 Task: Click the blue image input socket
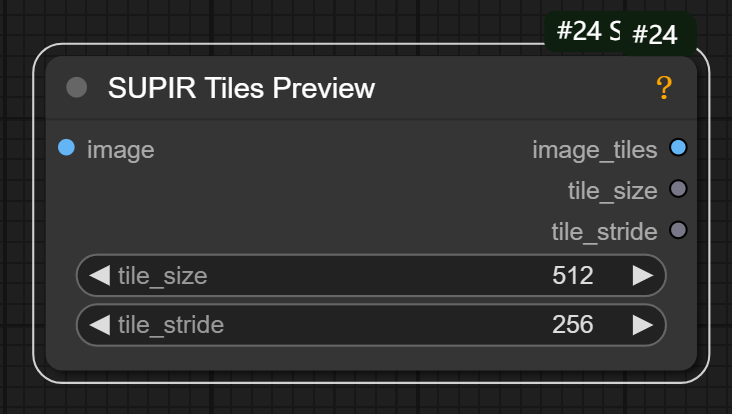click(x=66, y=148)
